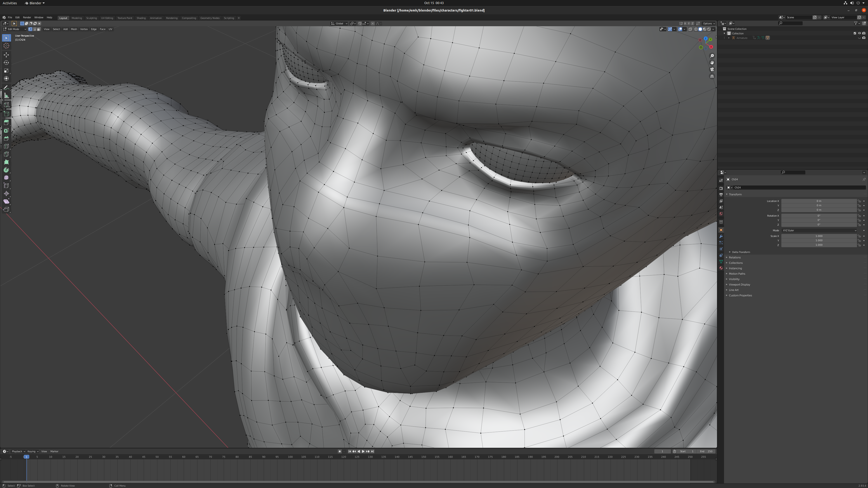Play the animation forward
This screenshot has height=488, width=868.
[x=363, y=451]
